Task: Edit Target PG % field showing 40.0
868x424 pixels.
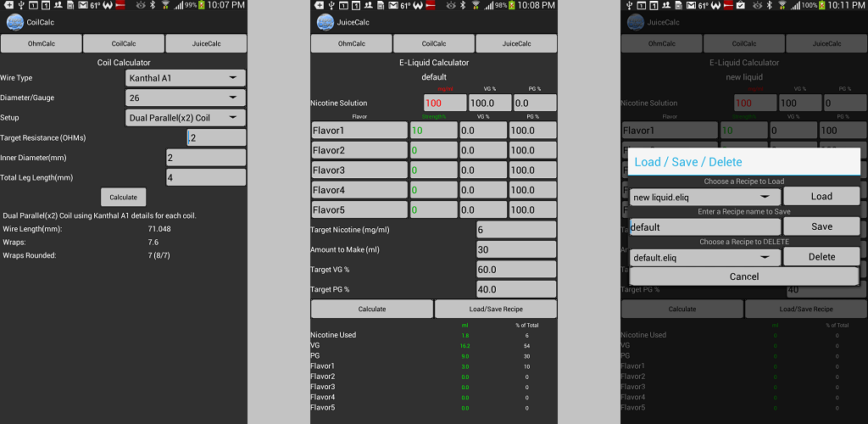Action: [x=516, y=289]
